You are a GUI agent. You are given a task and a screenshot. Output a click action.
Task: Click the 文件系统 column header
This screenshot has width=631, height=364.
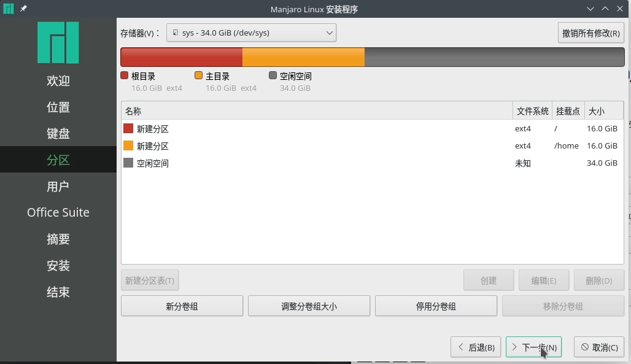[x=532, y=110]
